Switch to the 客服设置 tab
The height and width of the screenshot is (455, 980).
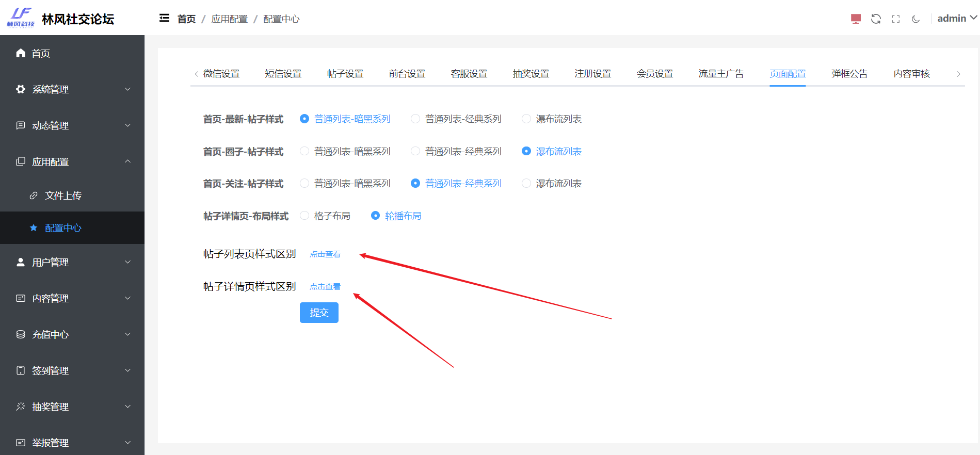click(469, 74)
